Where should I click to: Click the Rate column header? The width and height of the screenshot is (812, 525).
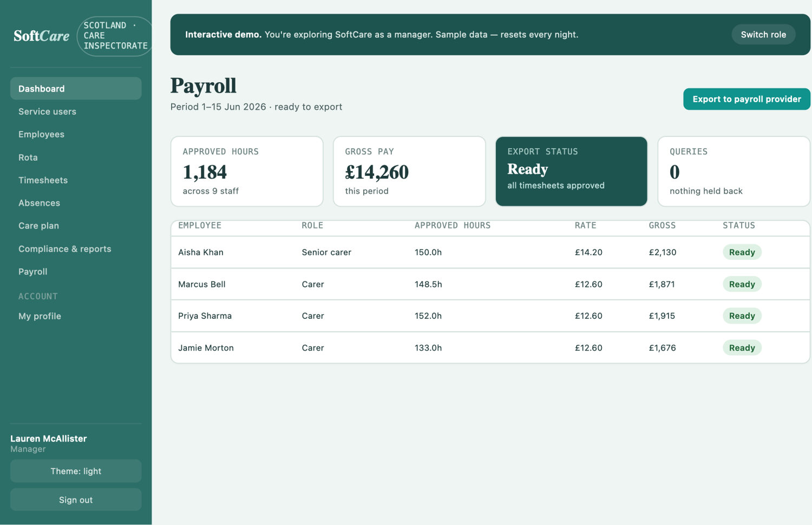(x=585, y=226)
